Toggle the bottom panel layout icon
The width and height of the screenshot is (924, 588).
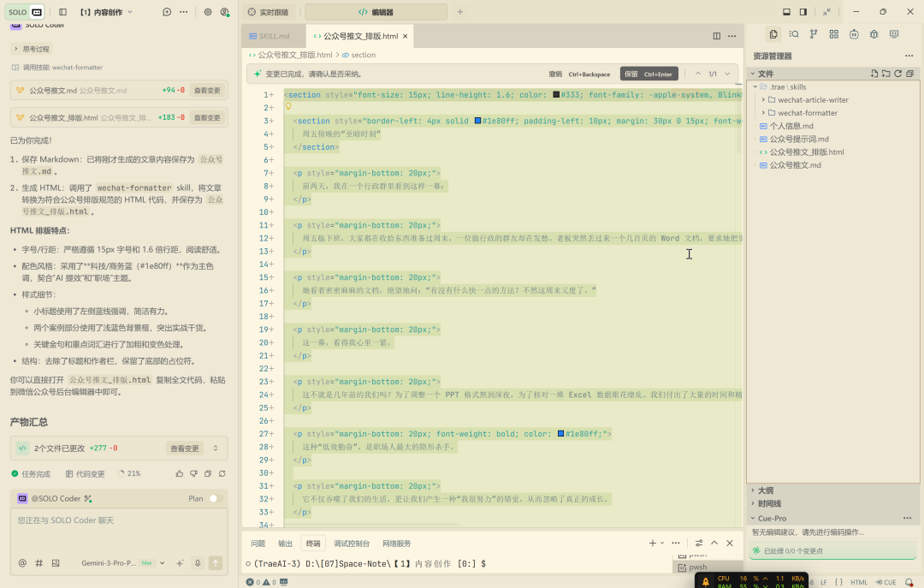coord(787,12)
